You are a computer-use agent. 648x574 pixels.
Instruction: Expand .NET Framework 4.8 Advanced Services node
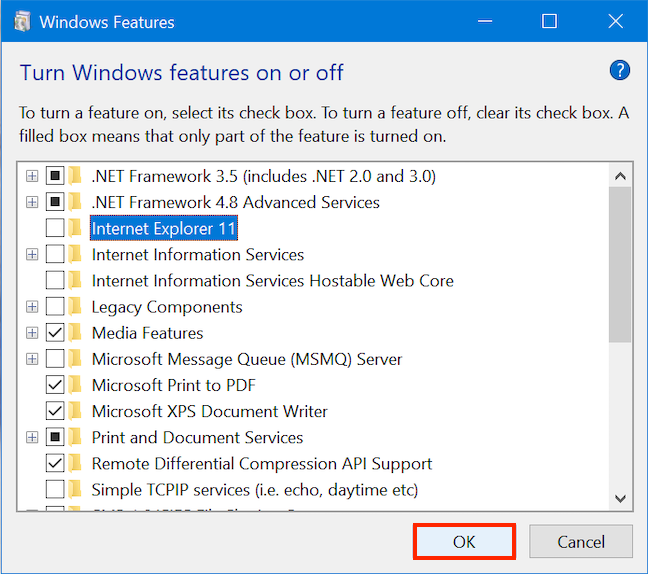click(32, 202)
